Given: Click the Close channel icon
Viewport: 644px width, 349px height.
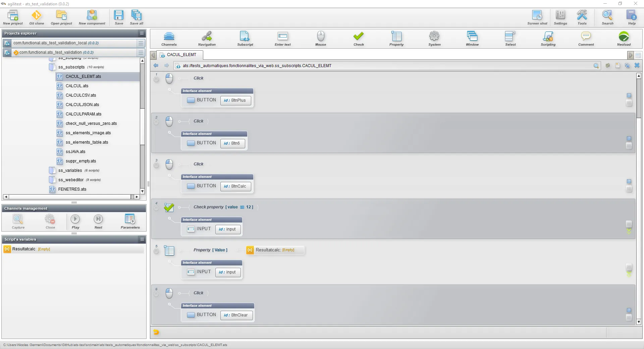Looking at the screenshot, I should (x=50, y=221).
